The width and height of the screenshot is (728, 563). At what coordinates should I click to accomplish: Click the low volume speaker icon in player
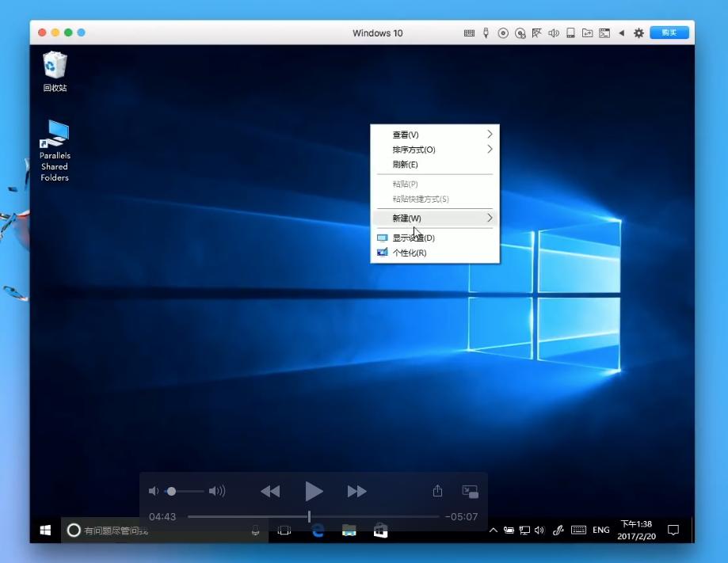(x=153, y=491)
